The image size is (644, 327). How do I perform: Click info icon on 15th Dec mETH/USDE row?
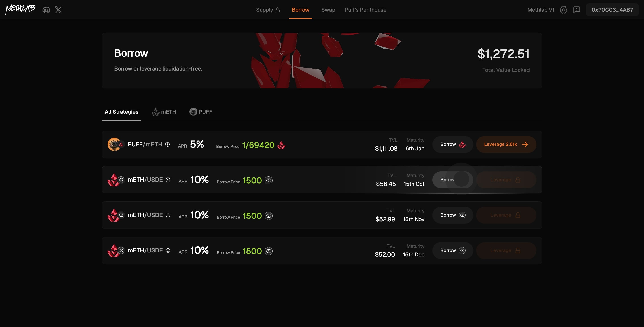click(x=168, y=250)
